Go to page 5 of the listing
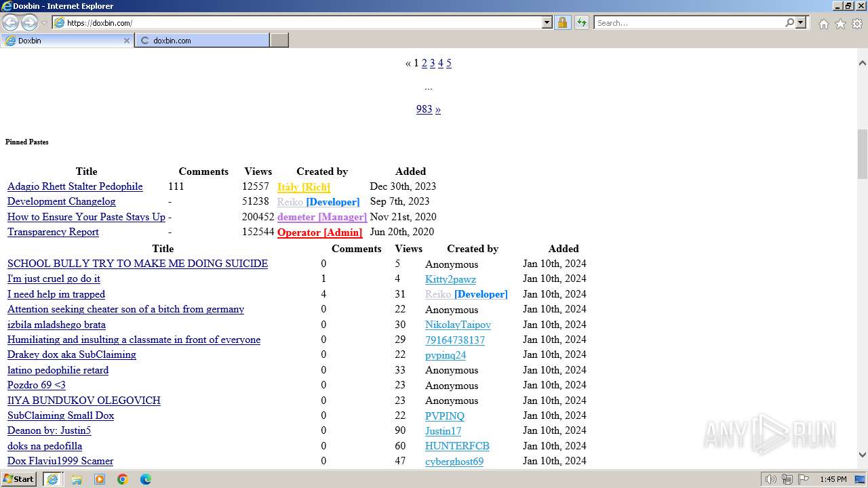 [449, 63]
